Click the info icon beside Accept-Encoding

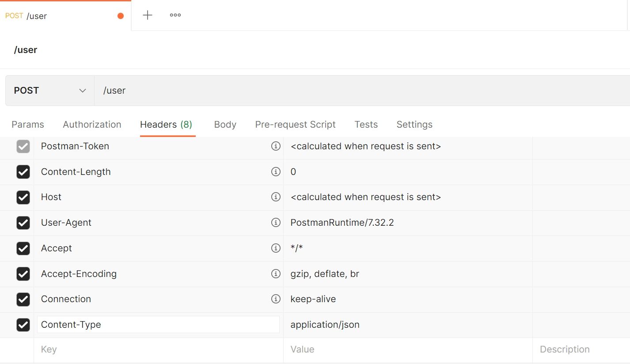[276, 274]
